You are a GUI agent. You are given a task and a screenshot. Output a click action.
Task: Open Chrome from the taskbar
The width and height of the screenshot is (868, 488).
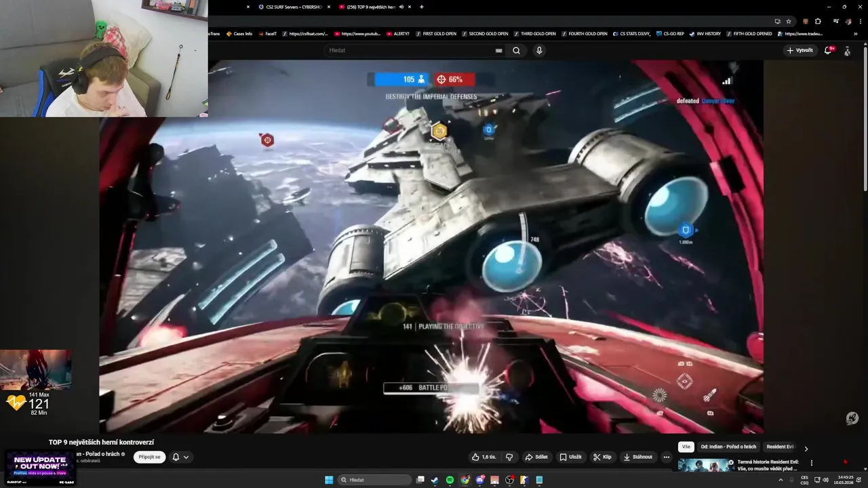pos(465,480)
